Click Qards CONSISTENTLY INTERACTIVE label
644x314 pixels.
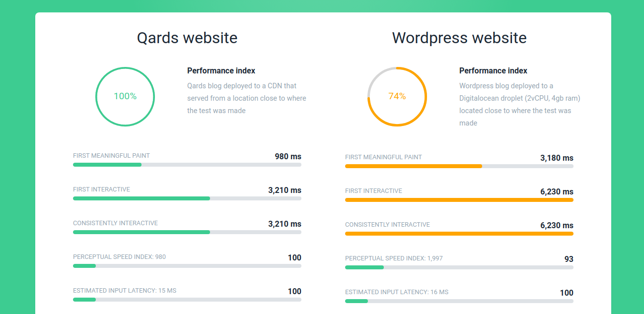point(115,223)
